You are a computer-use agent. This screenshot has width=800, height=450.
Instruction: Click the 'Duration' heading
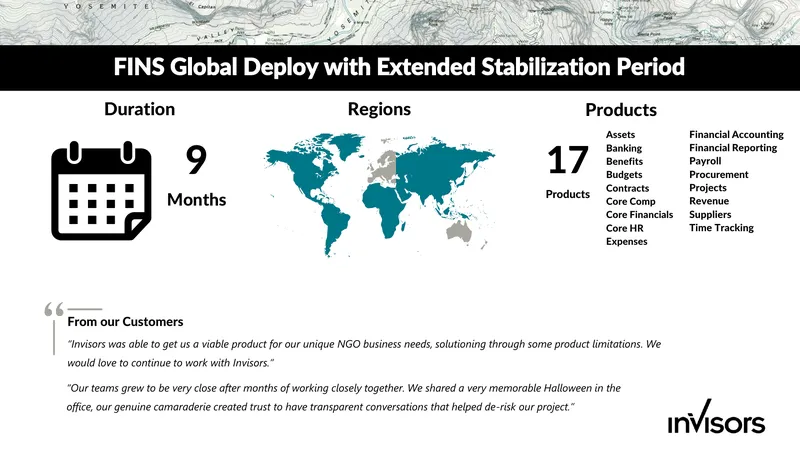139,109
